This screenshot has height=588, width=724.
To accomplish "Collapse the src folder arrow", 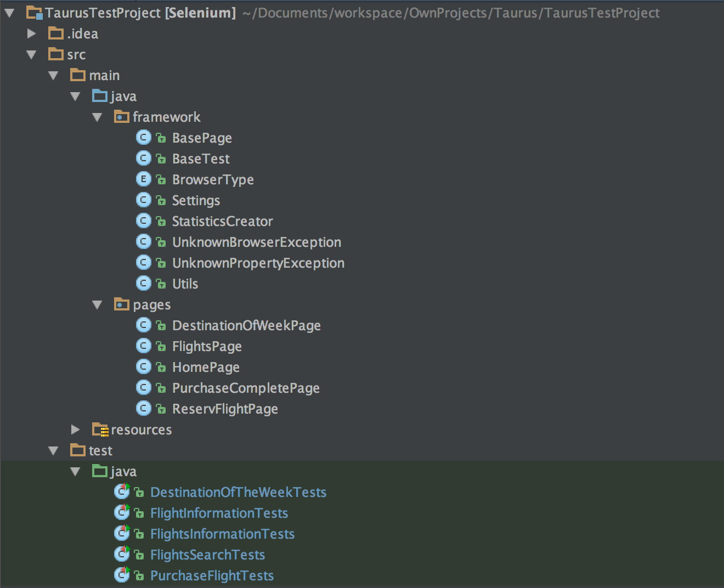I will (31, 54).
